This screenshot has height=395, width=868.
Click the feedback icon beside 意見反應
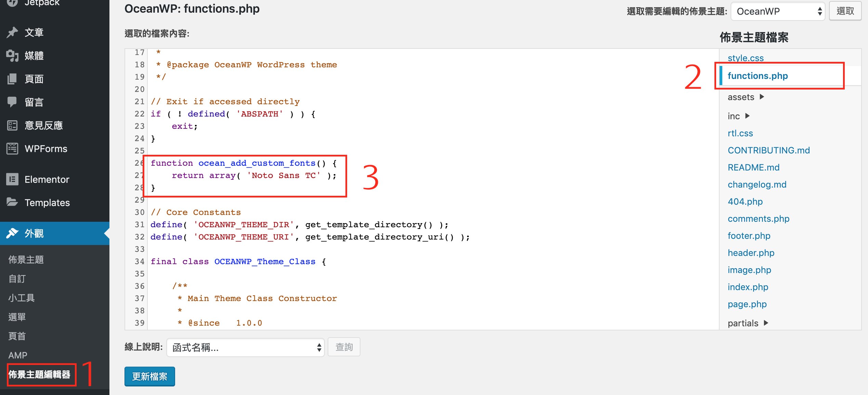[12, 125]
